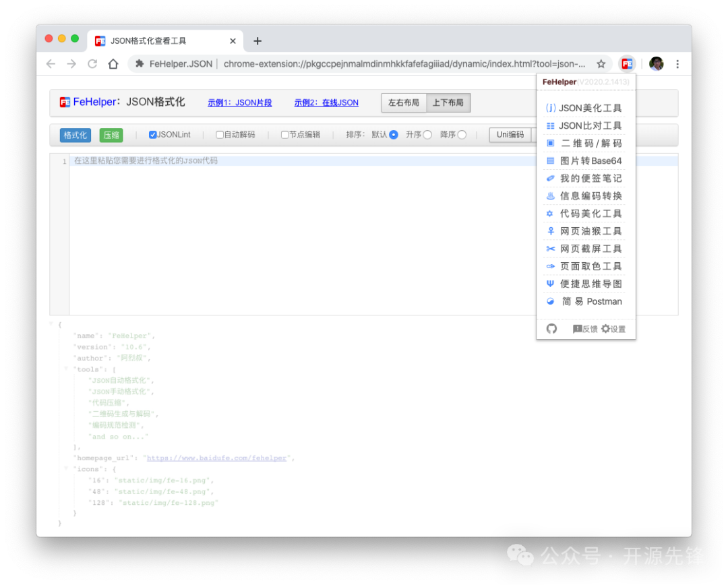Open the user profile avatar
Image resolution: width=728 pixels, height=585 pixels.
click(x=656, y=63)
